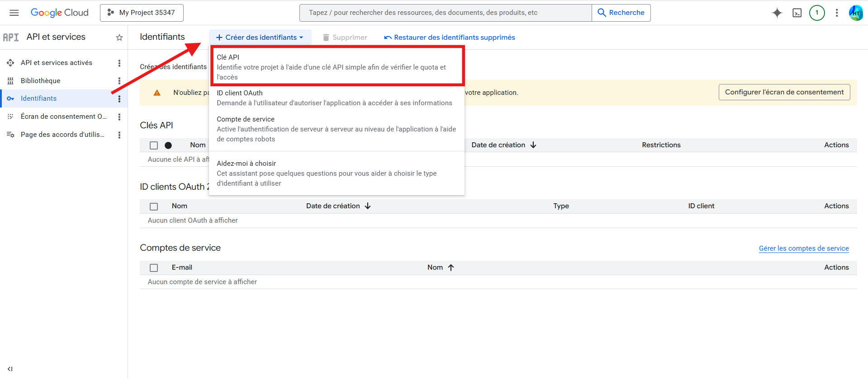Screen dimensions: 868x379
Task: Click the Écran de consentement icon
Action: [10, 117]
